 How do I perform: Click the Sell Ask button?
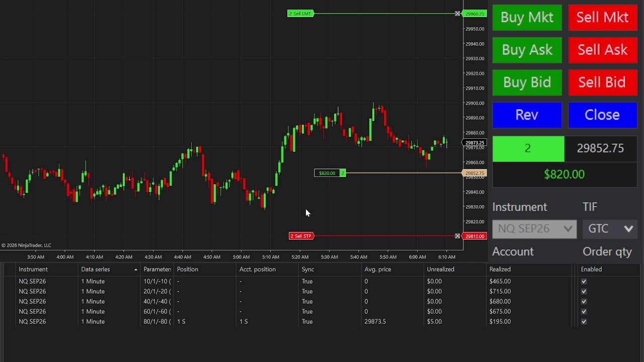[x=603, y=50]
